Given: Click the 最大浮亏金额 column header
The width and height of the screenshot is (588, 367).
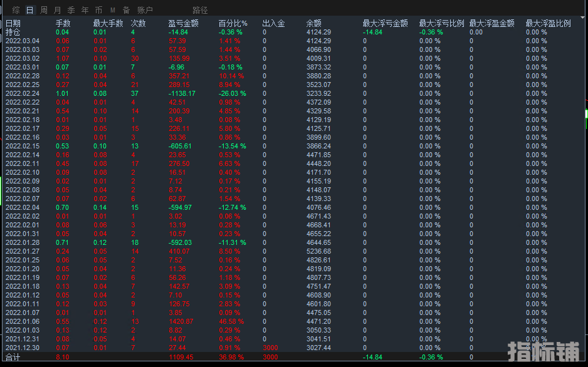Looking at the screenshot, I should tap(385, 23).
